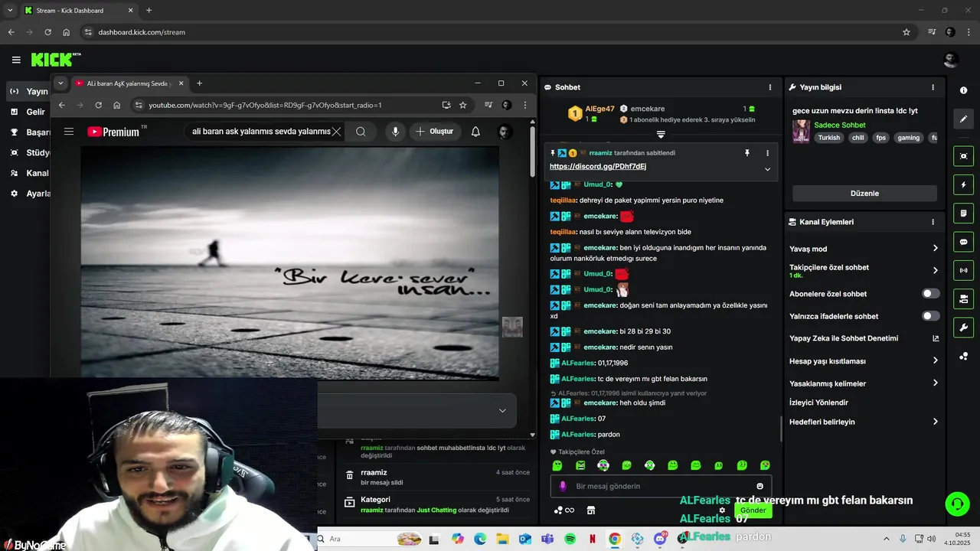Click the chat bubble icon in right rail
Image resolution: width=980 pixels, height=551 pixels.
click(963, 242)
